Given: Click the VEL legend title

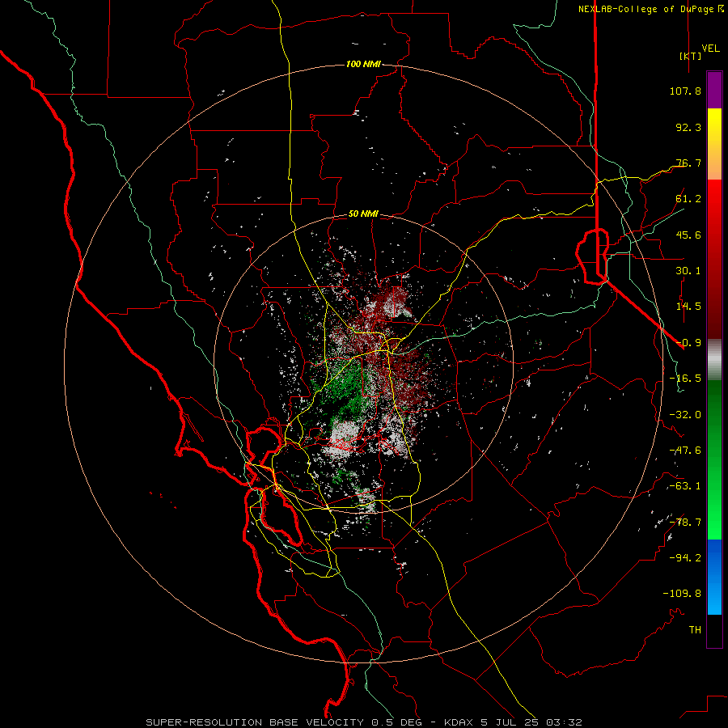Looking at the screenshot, I should tap(710, 49).
